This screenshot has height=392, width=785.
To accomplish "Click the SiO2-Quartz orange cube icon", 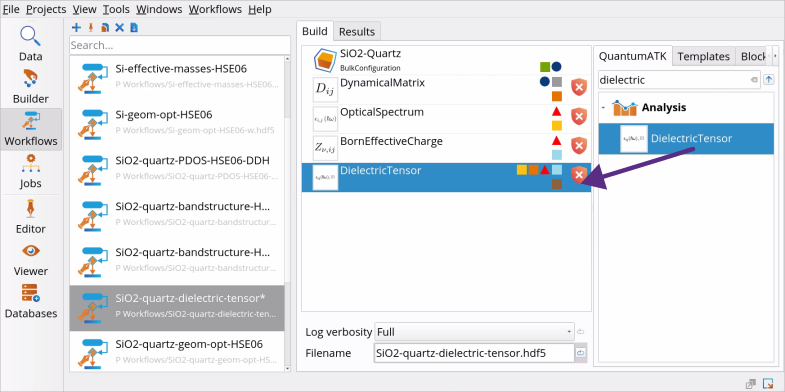I will coord(325,61).
